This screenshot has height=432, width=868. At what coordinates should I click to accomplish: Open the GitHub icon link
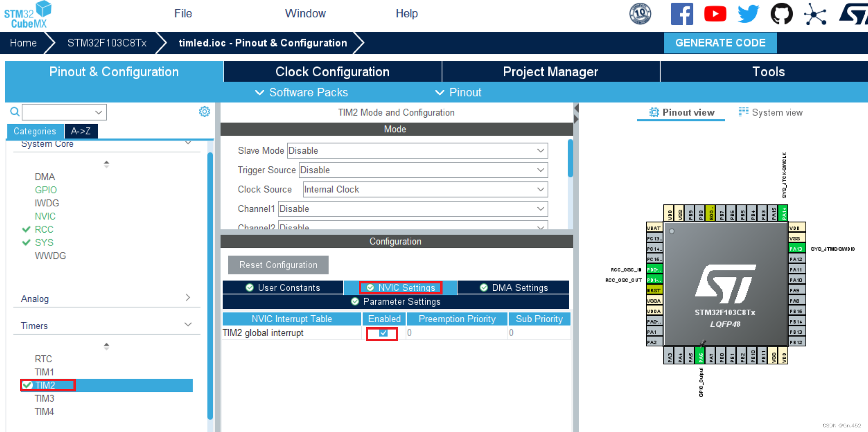[782, 14]
